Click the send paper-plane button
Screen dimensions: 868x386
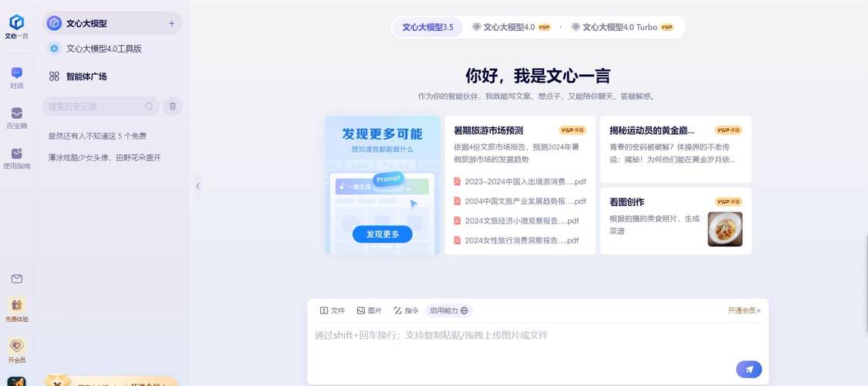pyautogui.click(x=749, y=369)
